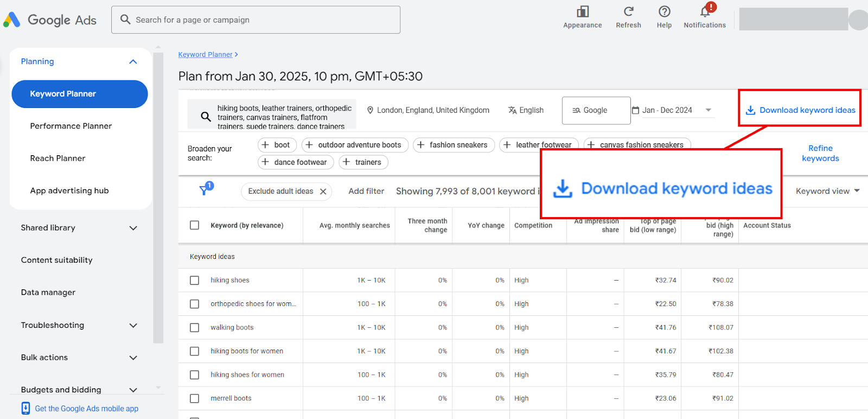Click Keyword Planner breadcrumb link
The image size is (868, 419).
(205, 55)
